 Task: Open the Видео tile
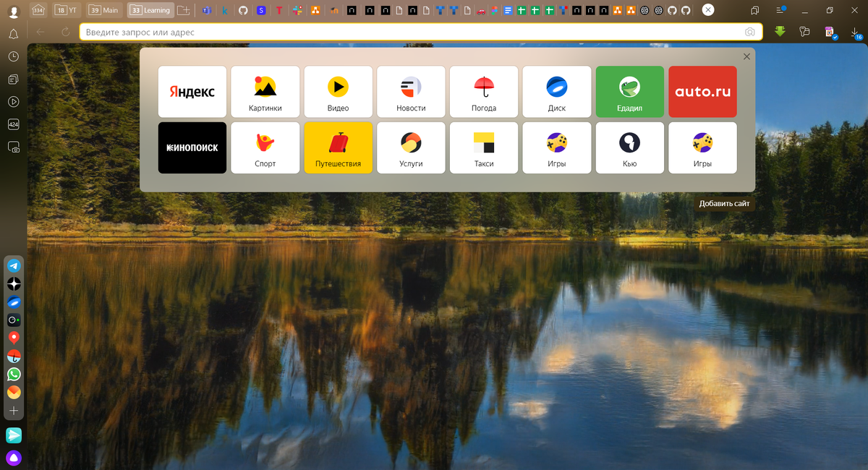338,92
